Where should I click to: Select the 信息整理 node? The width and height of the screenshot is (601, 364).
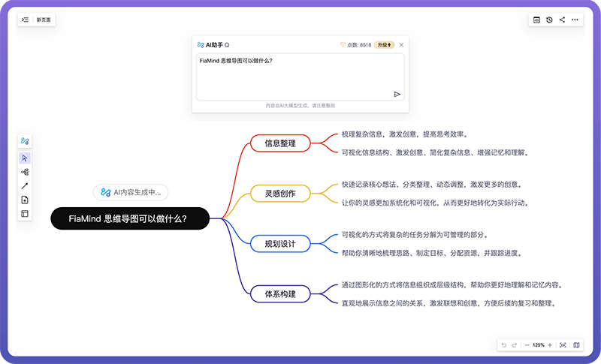pyautogui.click(x=280, y=143)
